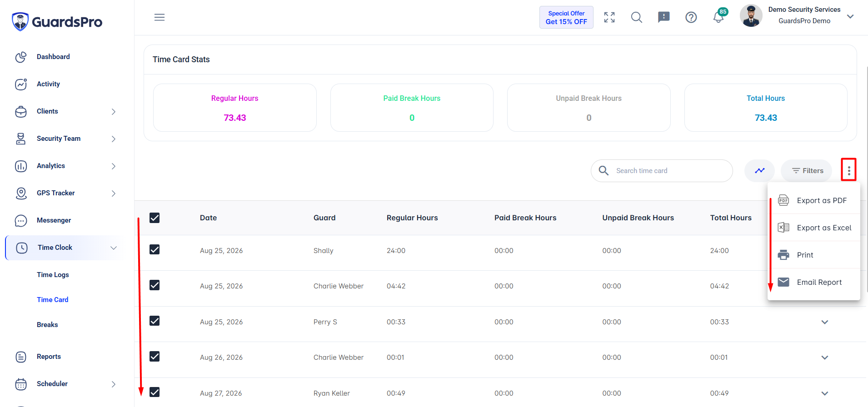Open Breaks sub-item
This screenshot has width=868, height=407.
(x=47, y=325)
